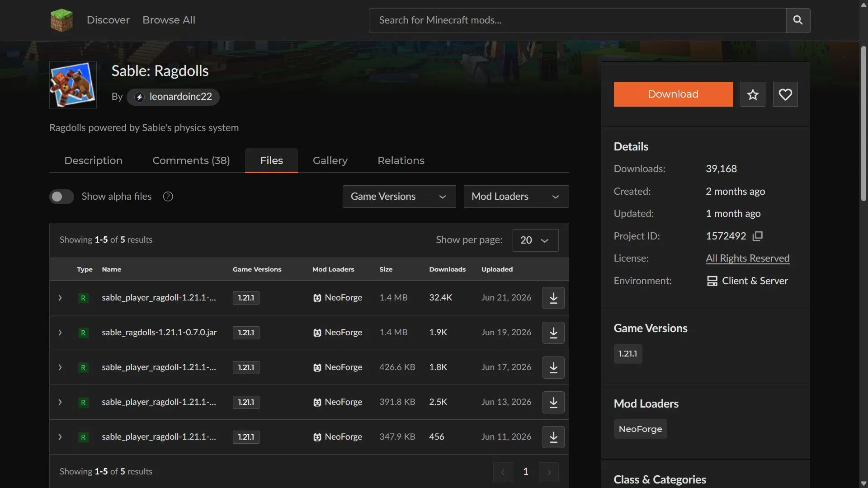
Task: Click the 347.9 KB size value
Action: (397, 437)
